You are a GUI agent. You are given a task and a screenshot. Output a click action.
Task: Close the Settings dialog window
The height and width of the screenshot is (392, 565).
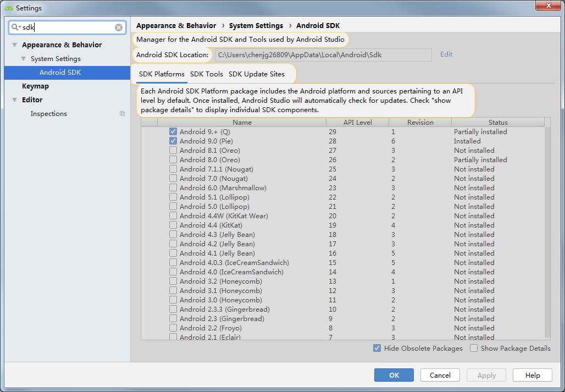coord(548,5)
